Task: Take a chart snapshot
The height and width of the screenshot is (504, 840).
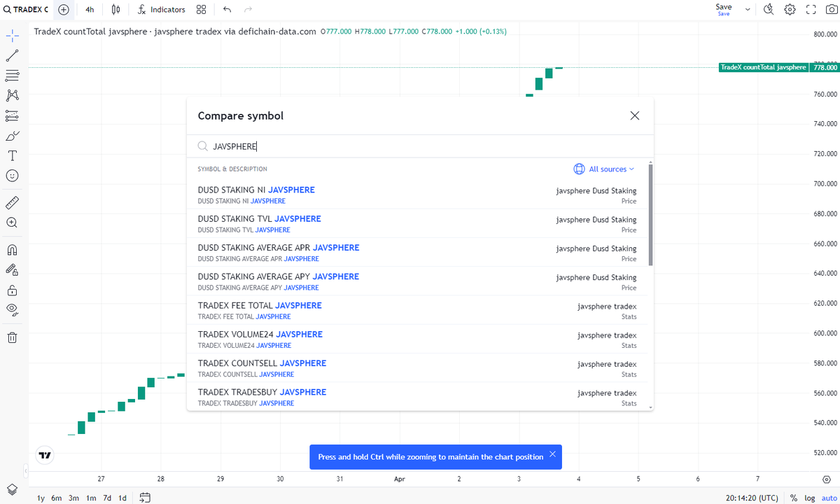Action: click(x=832, y=10)
